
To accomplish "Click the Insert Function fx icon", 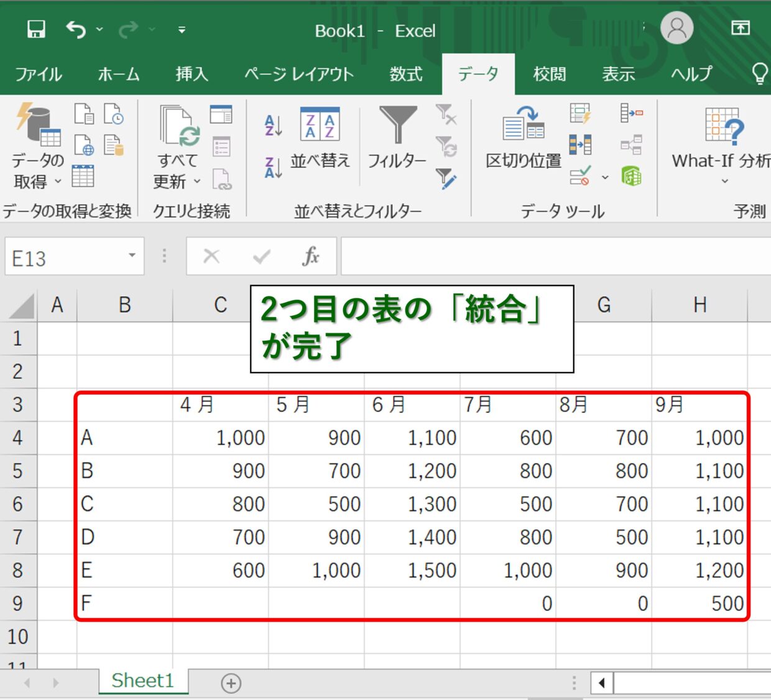I will click(x=310, y=256).
